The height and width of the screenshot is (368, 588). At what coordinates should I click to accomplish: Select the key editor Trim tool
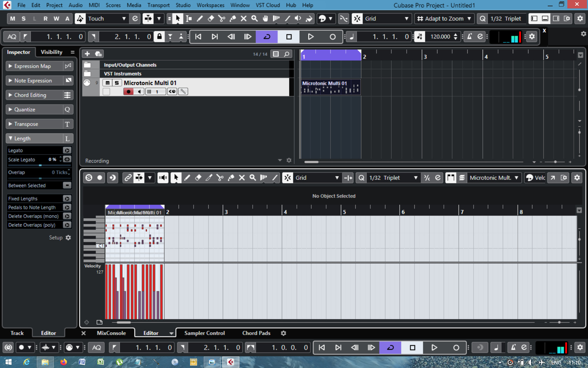pos(209,178)
